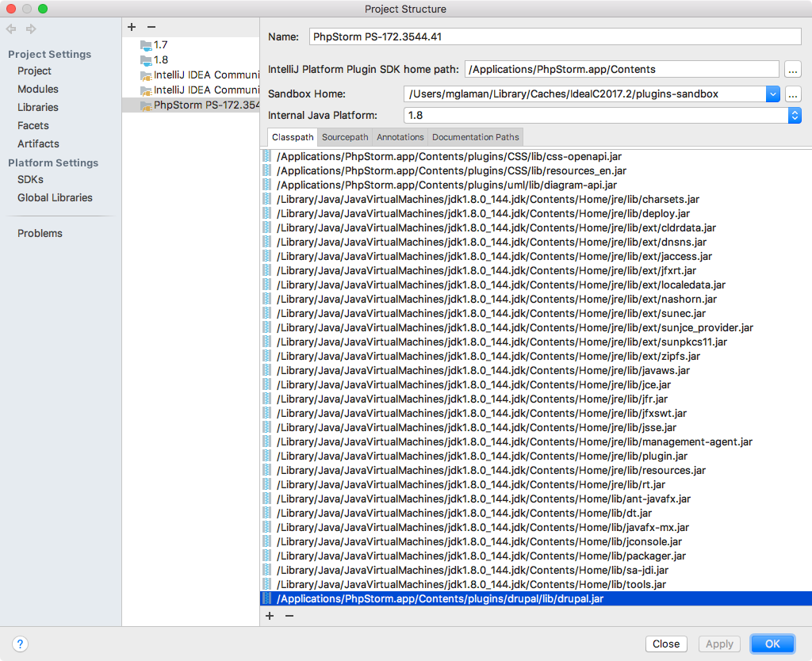The image size is (812, 661).
Task: Open Project settings section
Action: coord(34,71)
